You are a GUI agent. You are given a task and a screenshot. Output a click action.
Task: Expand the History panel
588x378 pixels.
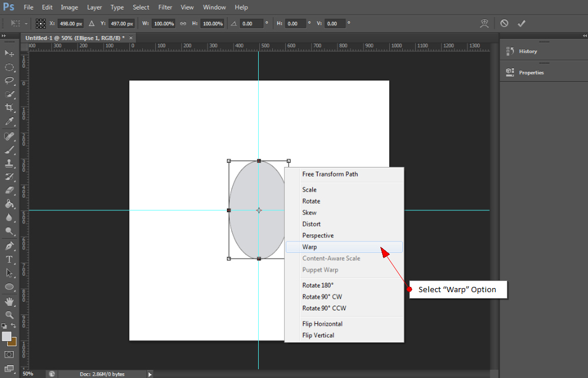click(x=527, y=51)
